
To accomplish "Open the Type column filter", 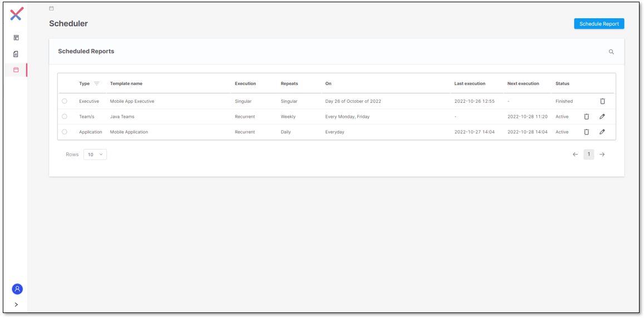I will (97, 84).
